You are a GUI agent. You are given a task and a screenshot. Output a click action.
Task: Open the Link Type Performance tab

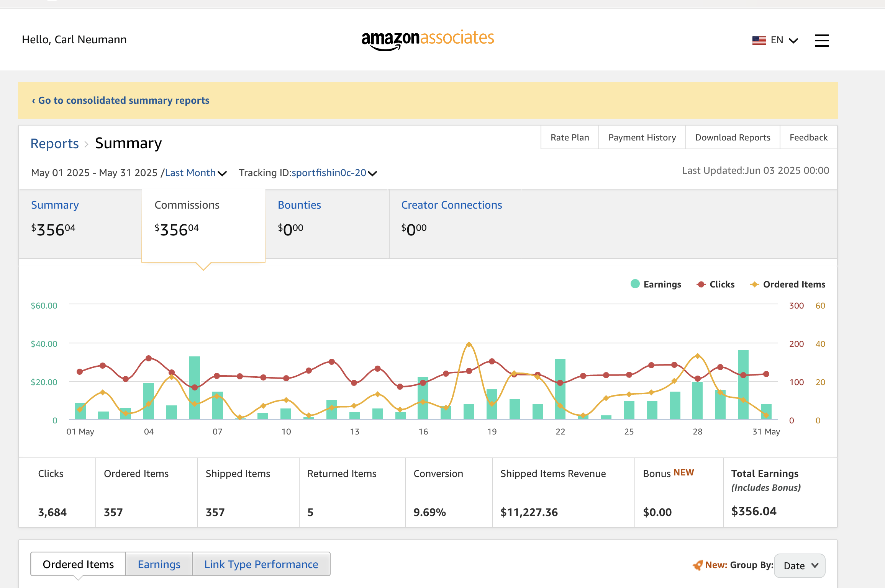pos(261,564)
